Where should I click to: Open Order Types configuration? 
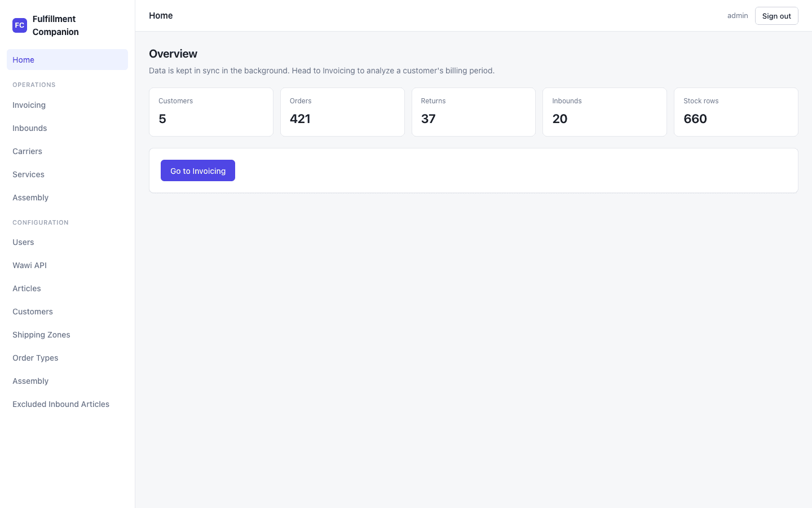point(67,358)
